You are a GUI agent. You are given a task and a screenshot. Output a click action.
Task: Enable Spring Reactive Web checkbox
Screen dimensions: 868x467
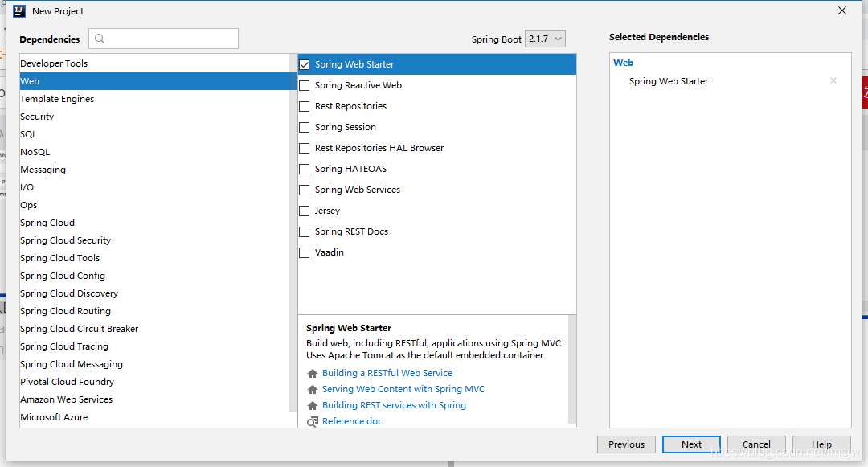pos(305,86)
